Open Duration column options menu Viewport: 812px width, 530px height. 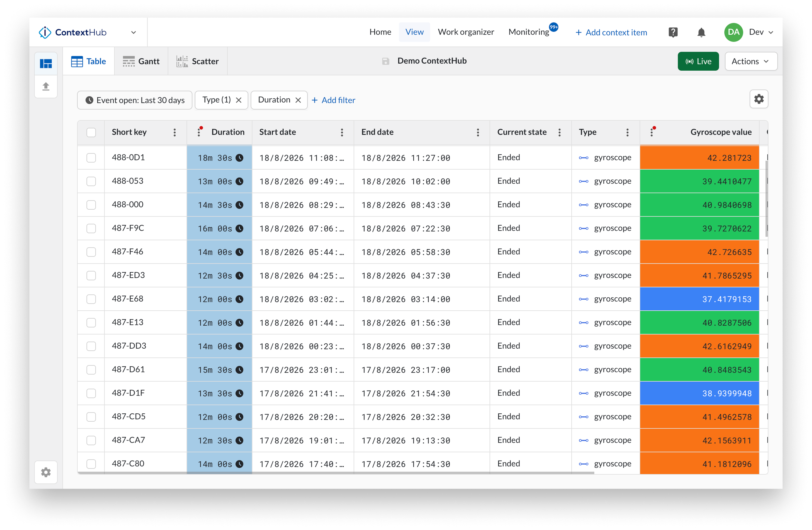[x=199, y=132]
